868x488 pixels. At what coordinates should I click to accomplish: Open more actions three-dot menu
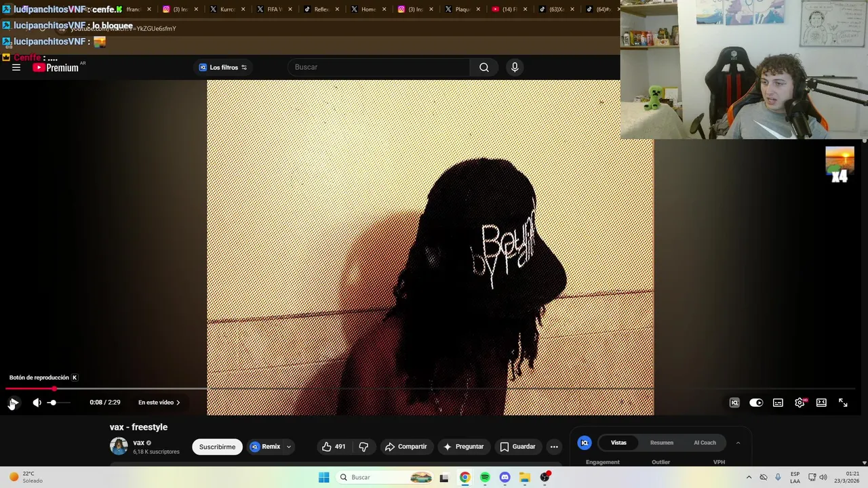pos(554,447)
